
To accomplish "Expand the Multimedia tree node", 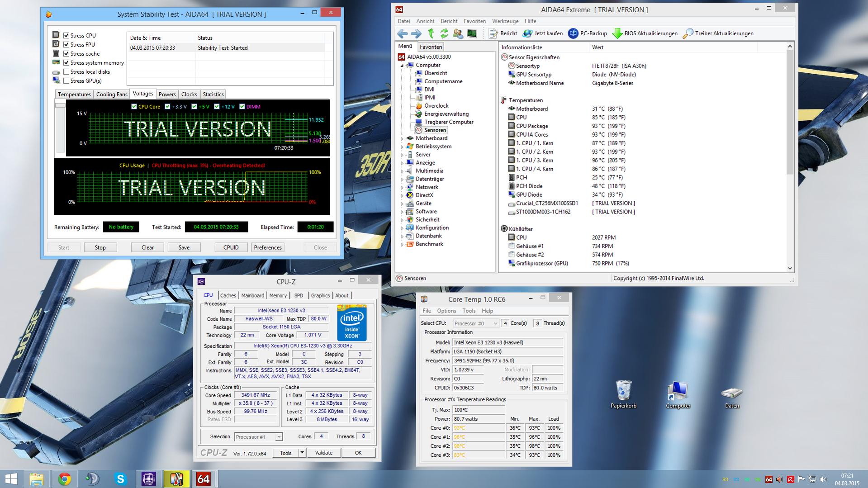I will pyautogui.click(x=402, y=171).
